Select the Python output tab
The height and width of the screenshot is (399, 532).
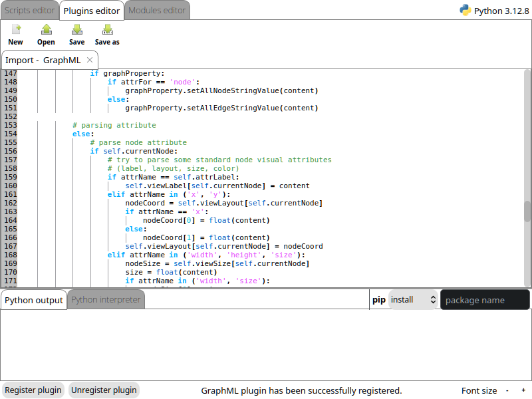(34, 300)
